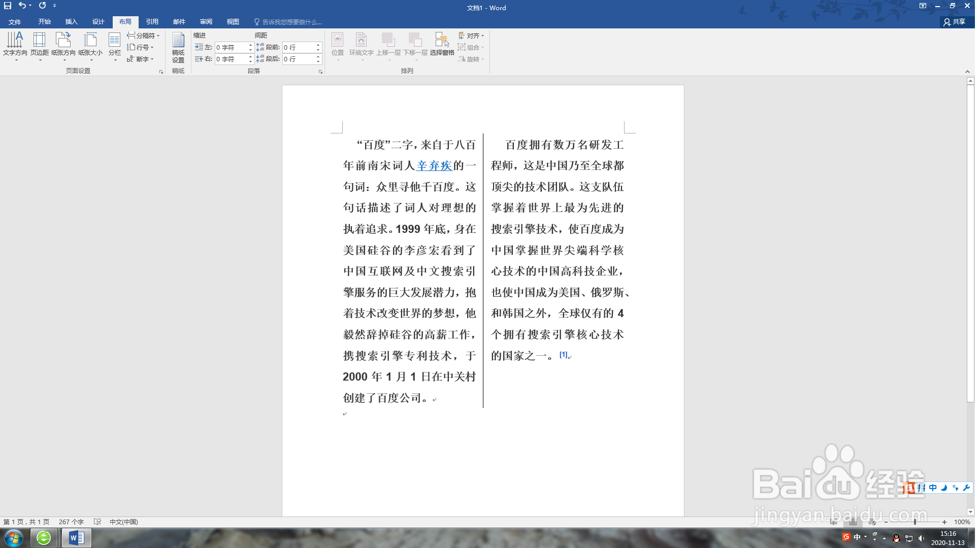
Task: Increase the 段后 spacing after value
Action: pyautogui.click(x=318, y=57)
